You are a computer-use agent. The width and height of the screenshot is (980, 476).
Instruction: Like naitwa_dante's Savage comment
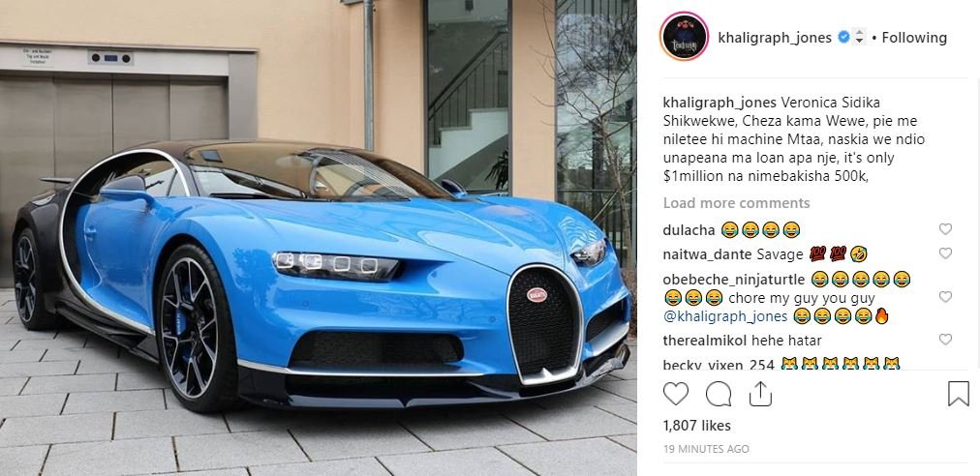(x=946, y=253)
